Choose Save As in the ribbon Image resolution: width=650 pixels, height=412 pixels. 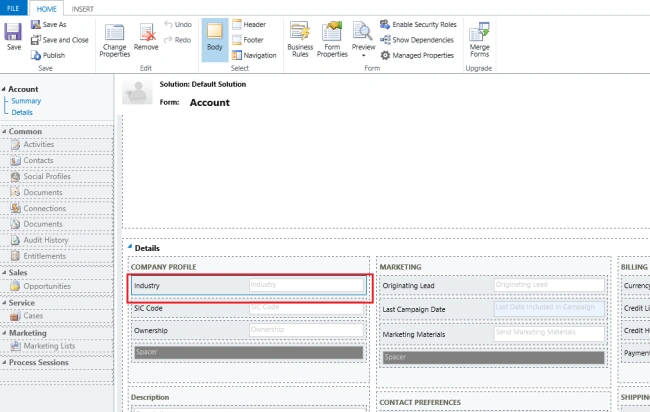[49, 24]
